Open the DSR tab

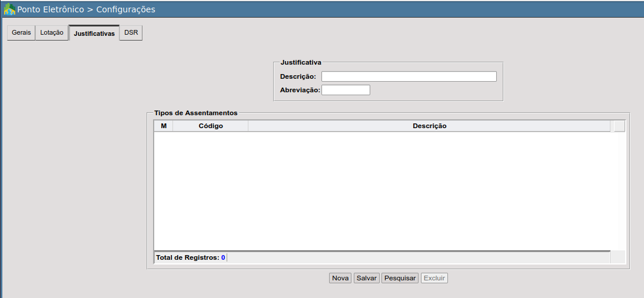pyautogui.click(x=131, y=33)
